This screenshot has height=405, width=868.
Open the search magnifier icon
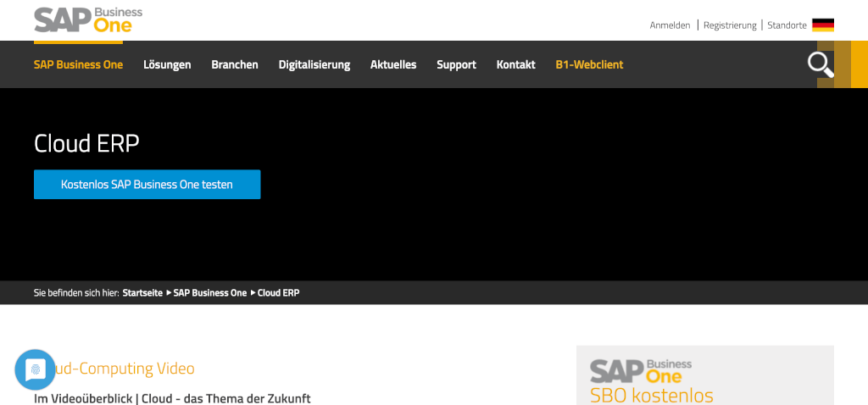point(821,64)
